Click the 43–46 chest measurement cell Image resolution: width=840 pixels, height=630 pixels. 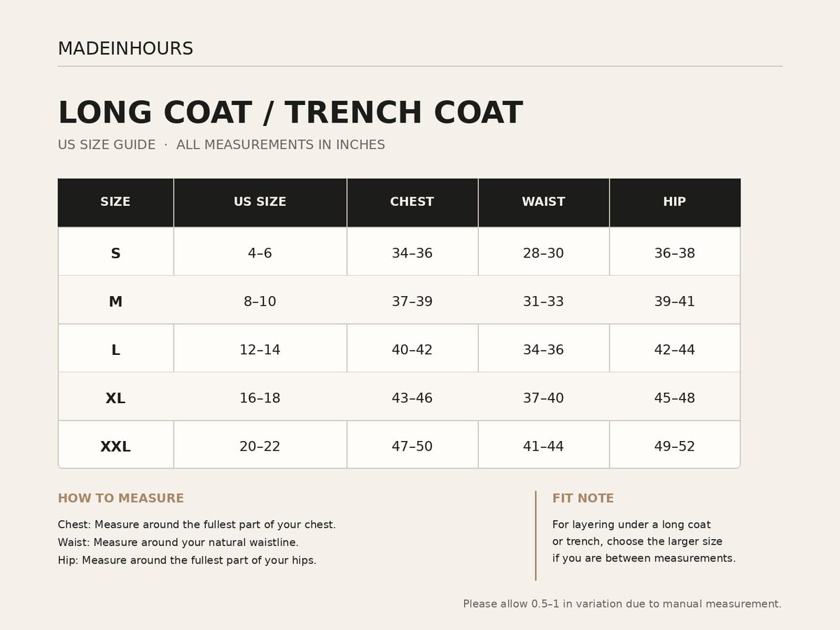point(412,398)
